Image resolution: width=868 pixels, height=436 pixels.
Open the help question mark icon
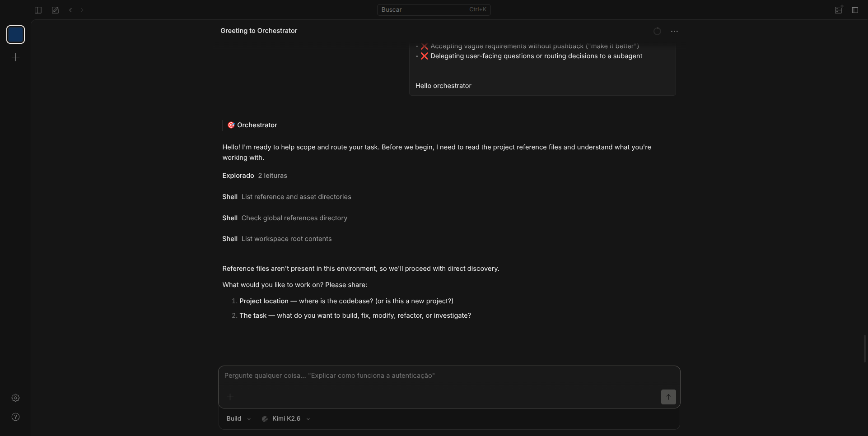click(15, 417)
